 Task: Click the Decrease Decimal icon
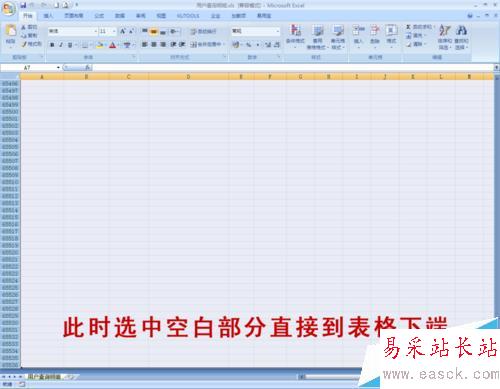tap(277, 44)
